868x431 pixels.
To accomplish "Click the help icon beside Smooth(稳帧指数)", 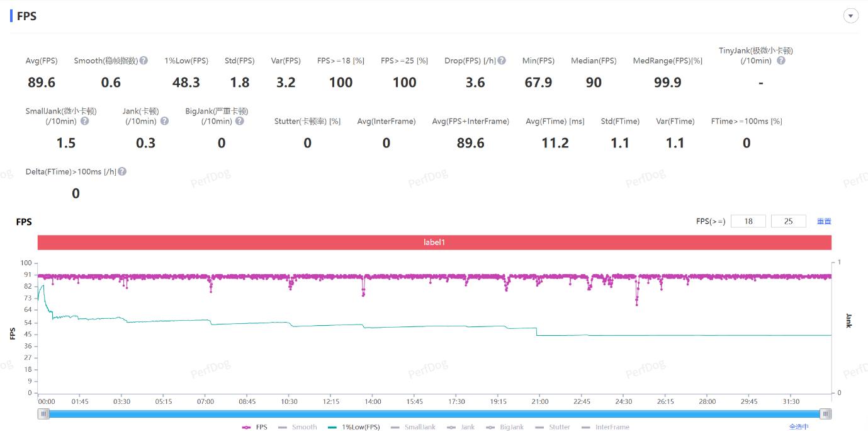I will coord(144,60).
